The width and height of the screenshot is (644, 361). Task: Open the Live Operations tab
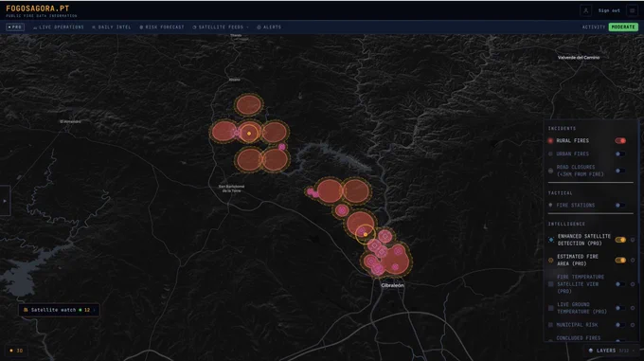[x=59, y=27]
